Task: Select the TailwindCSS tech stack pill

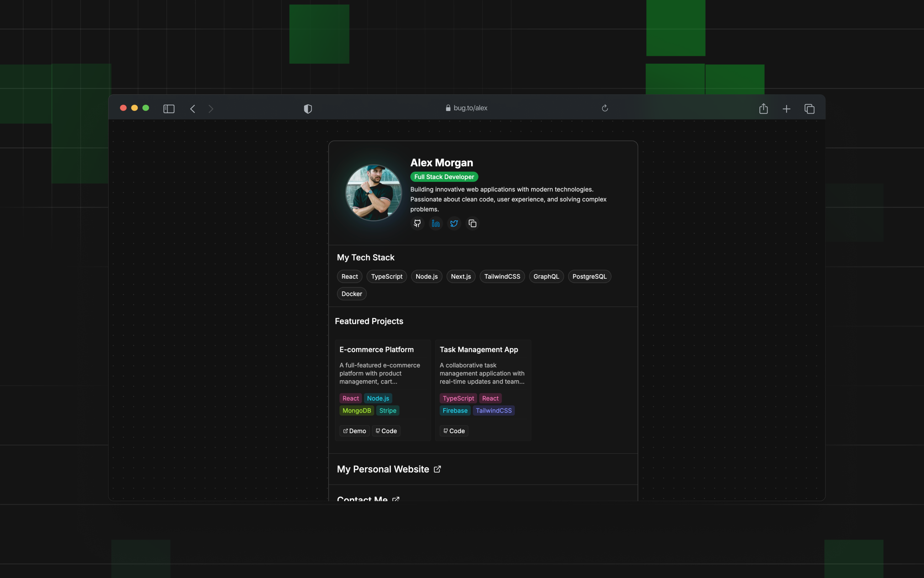Action: pos(502,277)
